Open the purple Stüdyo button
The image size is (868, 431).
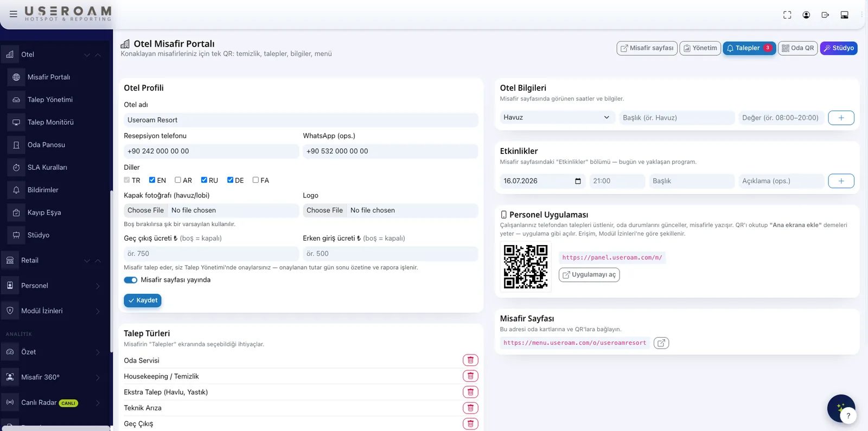pos(839,48)
